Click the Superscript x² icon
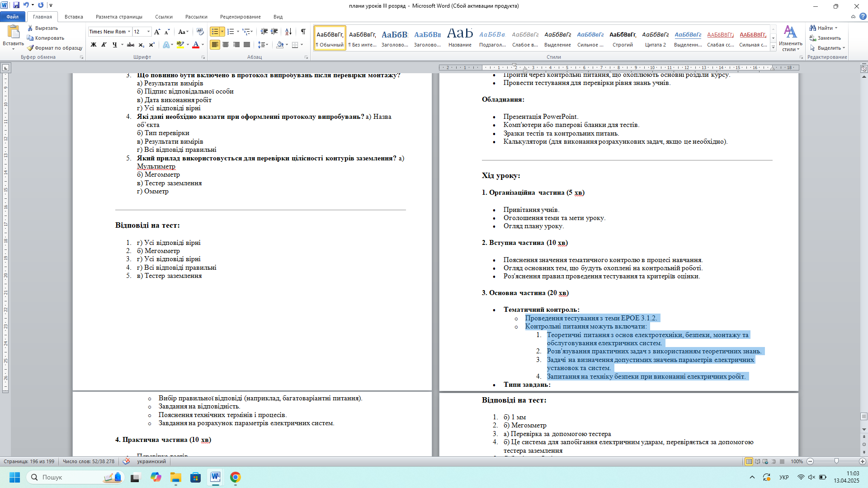868x488 pixels. pyautogui.click(x=152, y=45)
